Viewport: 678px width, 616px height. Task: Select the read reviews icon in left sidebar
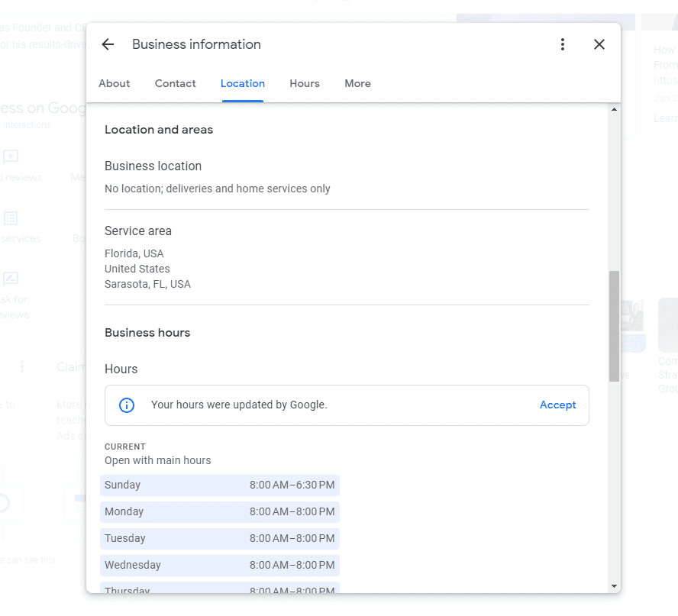[x=10, y=156]
